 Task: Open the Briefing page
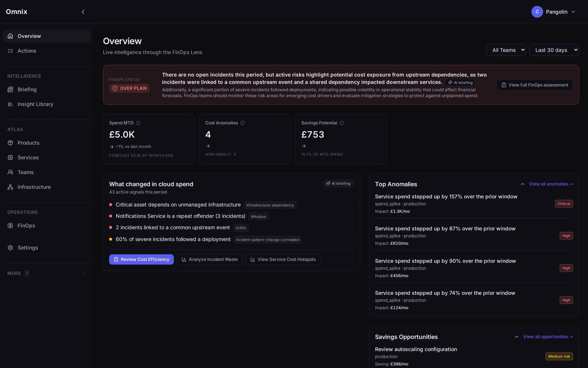point(47,90)
